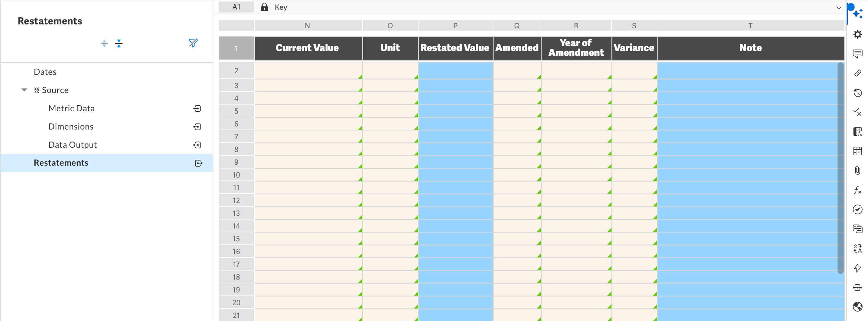868x321 pixels.
Task: Click the Unit header cell
Action: (x=390, y=48)
